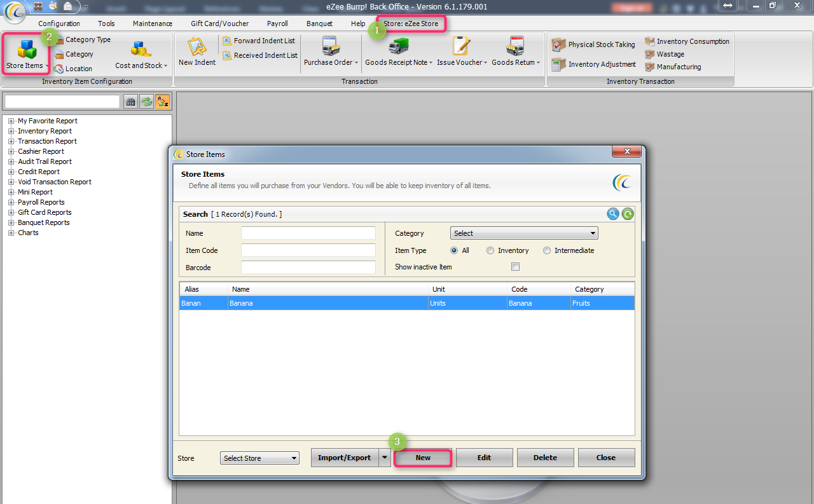Open the Gift Card/Voucher tab
Viewport: 814px width, 504px height.
point(220,24)
